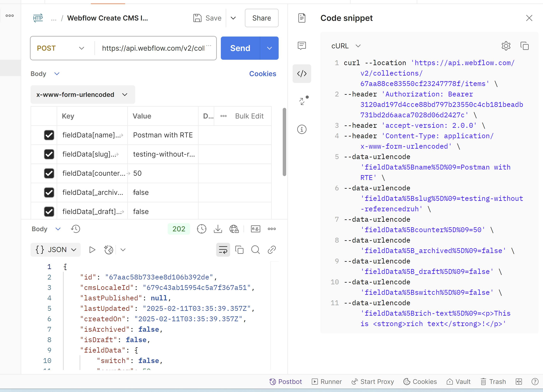Uncheck the fieldData[name] row checkbox
The width and height of the screenshot is (543, 392).
[x=49, y=135]
